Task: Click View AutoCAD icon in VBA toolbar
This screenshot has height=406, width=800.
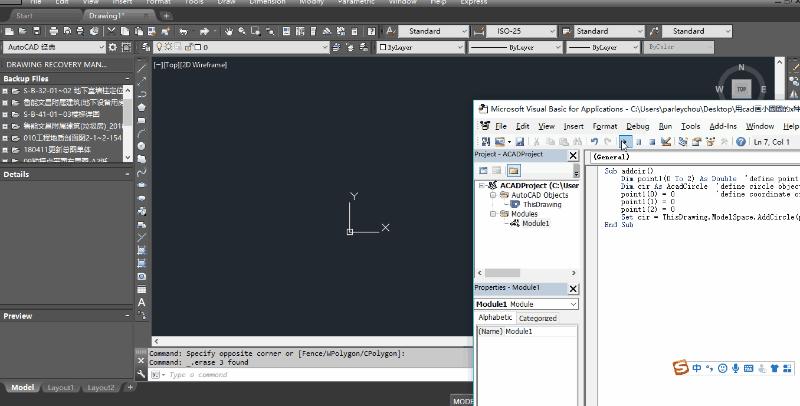Action: 486,142
